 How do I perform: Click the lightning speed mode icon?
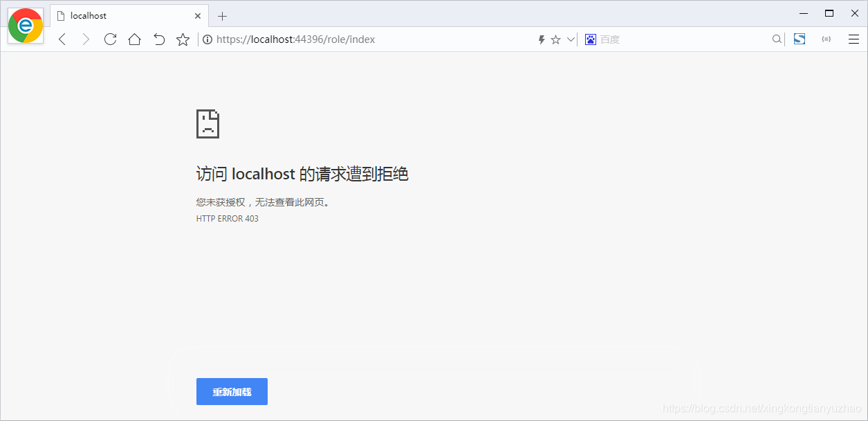(x=542, y=39)
